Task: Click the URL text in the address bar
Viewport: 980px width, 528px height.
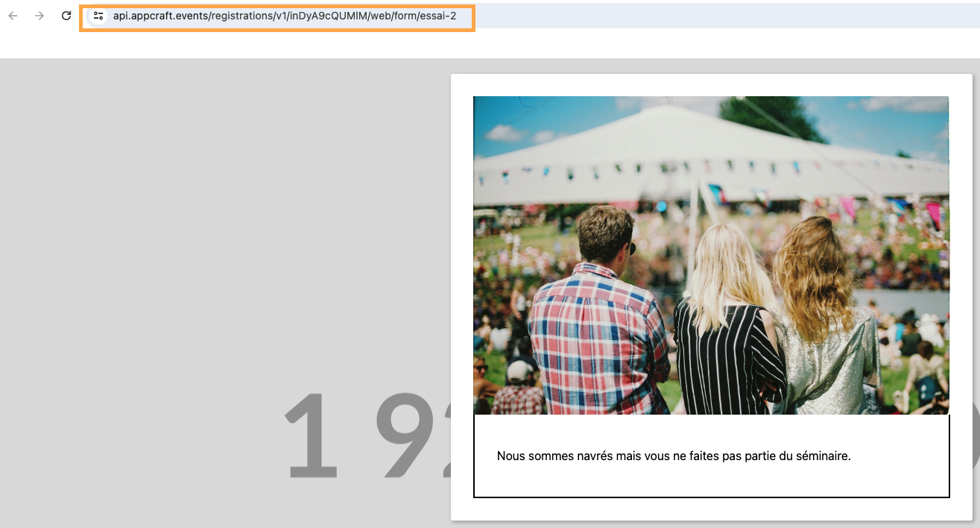Action: (x=283, y=16)
